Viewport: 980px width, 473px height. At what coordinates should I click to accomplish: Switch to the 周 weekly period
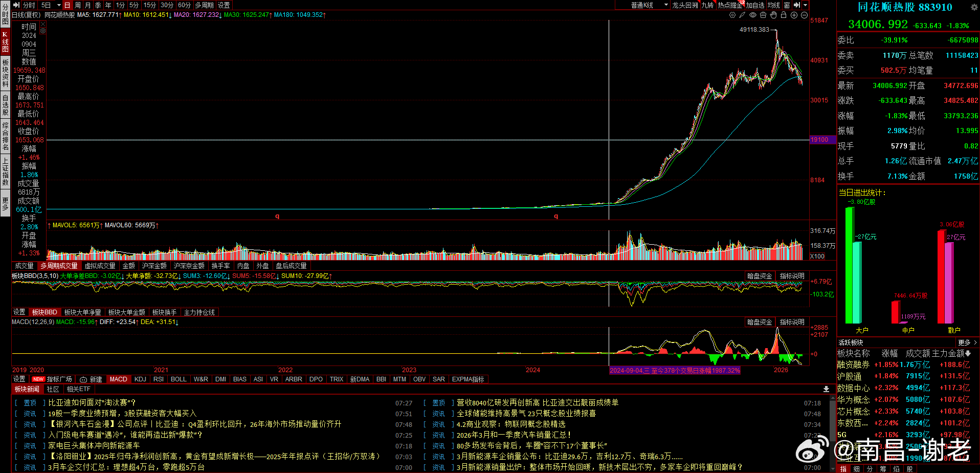click(78, 5)
